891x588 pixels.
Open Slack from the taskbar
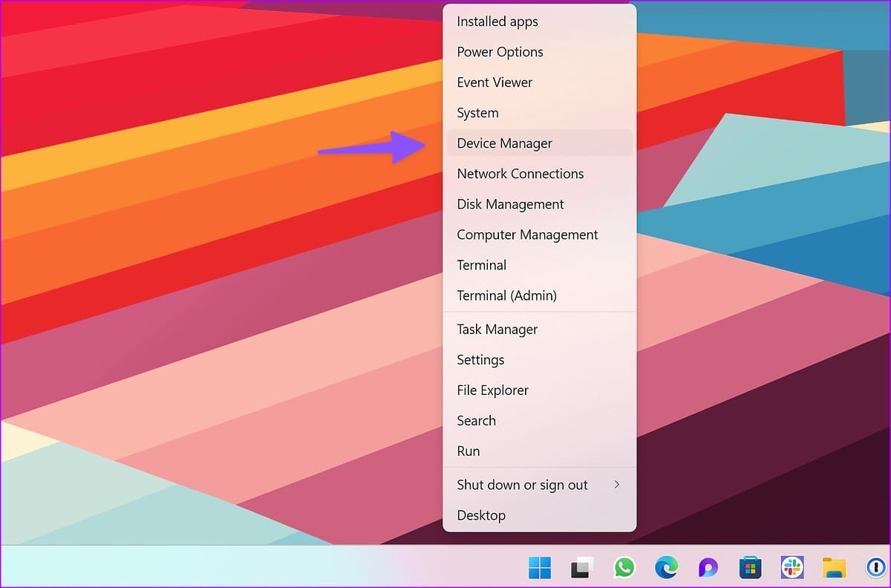[x=793, y=568]
